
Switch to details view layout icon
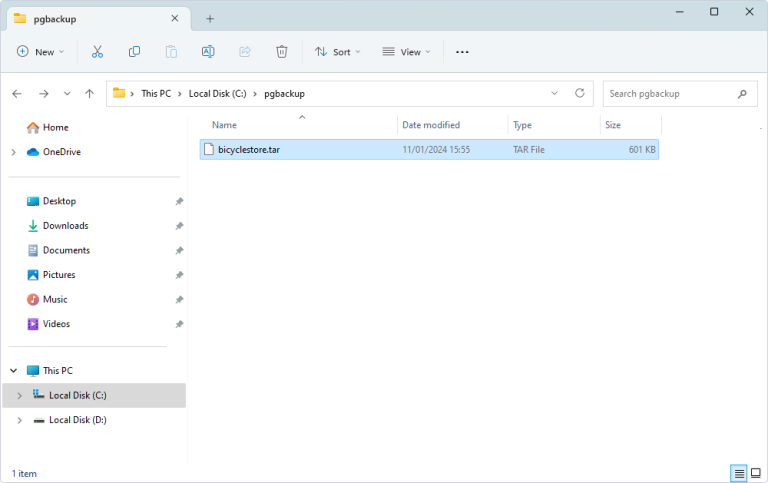739,473
